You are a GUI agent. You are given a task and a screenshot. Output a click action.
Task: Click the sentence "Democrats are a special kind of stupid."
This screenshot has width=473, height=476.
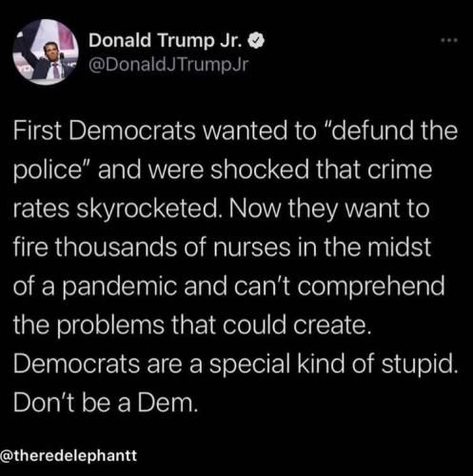click(236, 364)
